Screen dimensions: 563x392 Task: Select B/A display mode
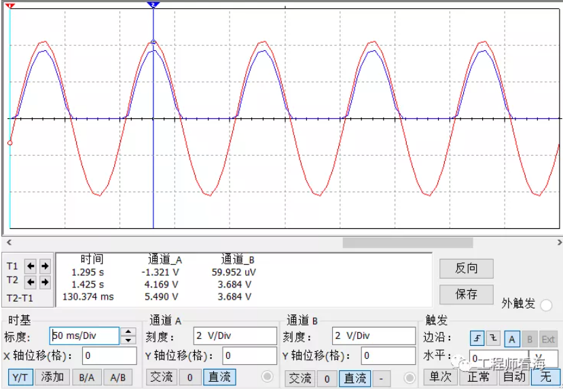(87, 377)
